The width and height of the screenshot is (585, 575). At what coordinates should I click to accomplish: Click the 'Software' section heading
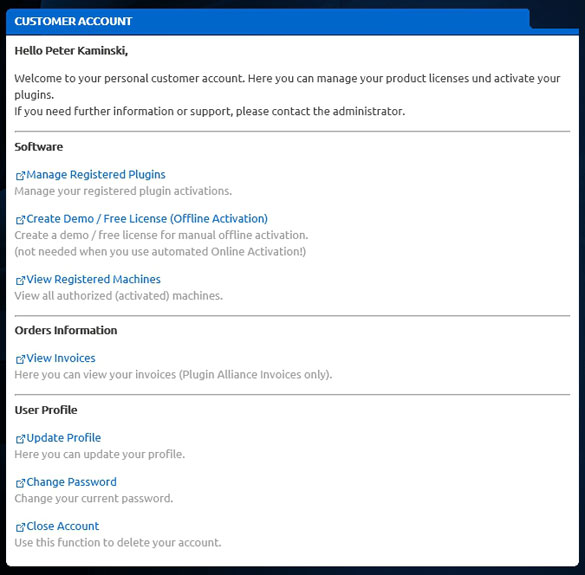38,147
